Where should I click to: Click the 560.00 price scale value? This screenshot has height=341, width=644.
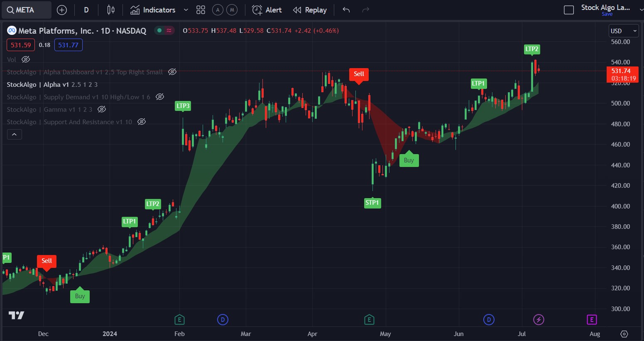point(620,42)
